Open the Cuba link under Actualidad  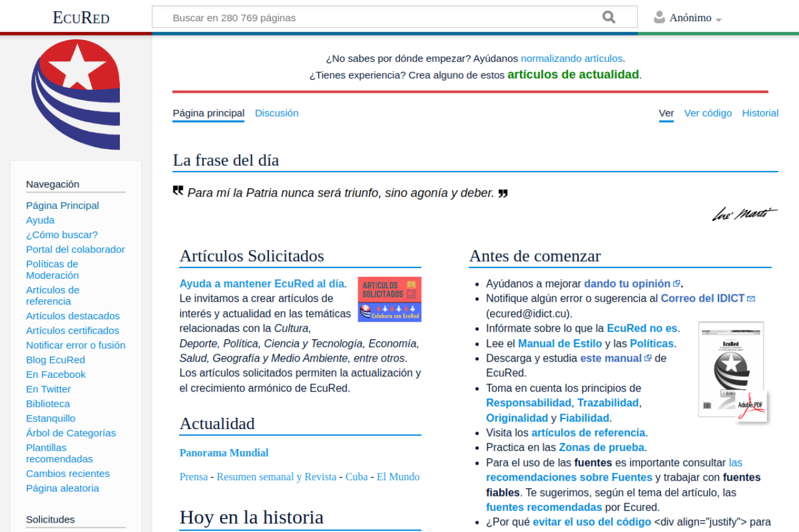tap(356, 477)
